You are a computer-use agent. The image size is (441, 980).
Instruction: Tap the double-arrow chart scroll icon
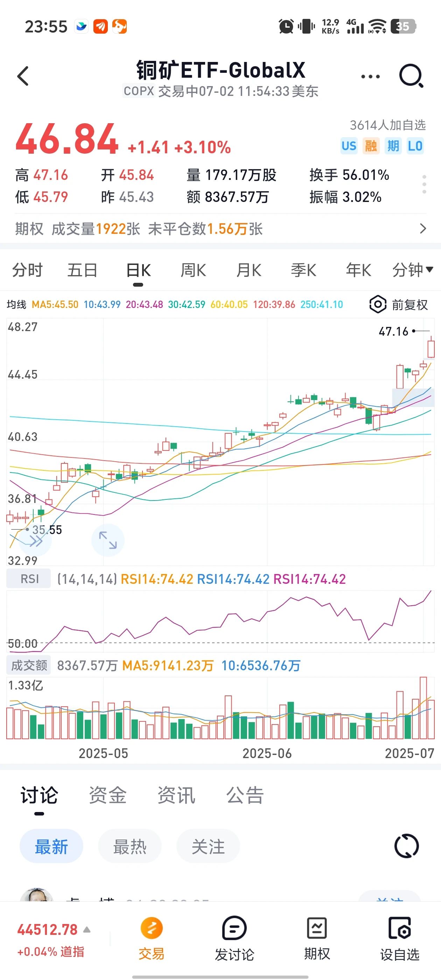tap(36, 541)
